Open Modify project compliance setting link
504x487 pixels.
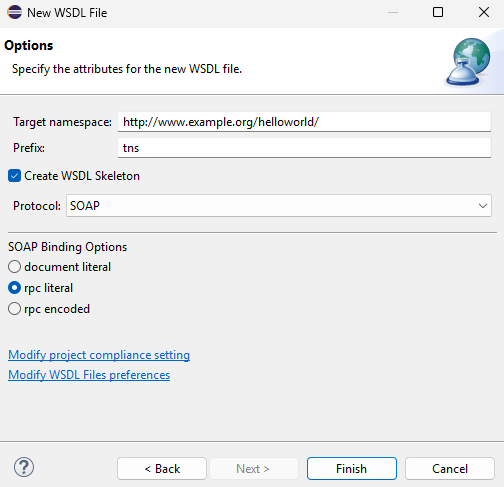click(99, 355)
